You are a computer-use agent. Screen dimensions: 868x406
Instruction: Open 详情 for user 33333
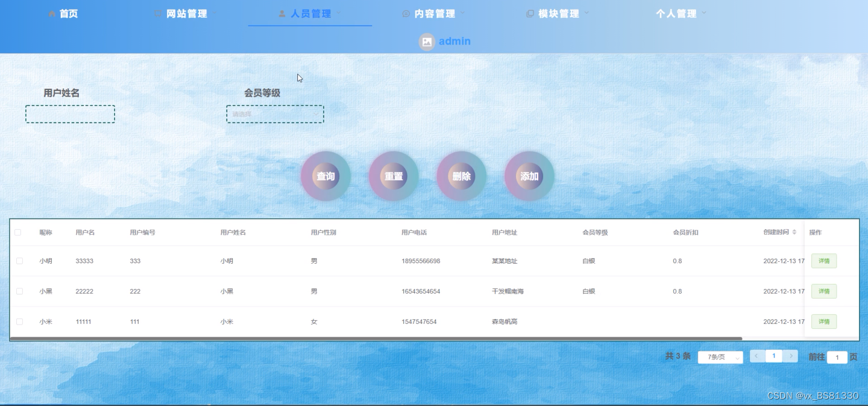(x=824, y=261)
